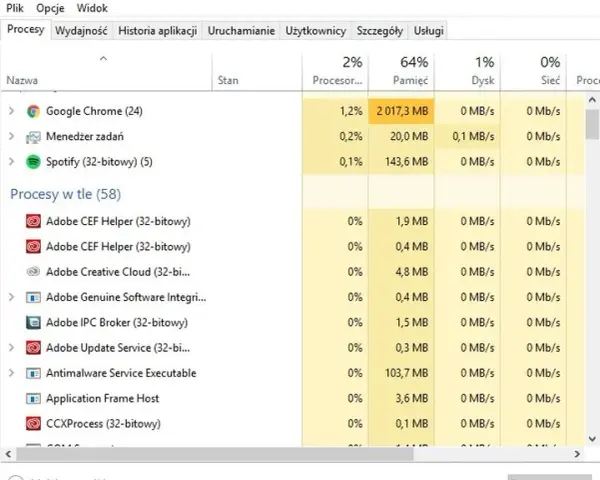Click the Adobe Creative Cloud grey icon
The height and width of the screenshot is (480, 600).
click(33, 272)
